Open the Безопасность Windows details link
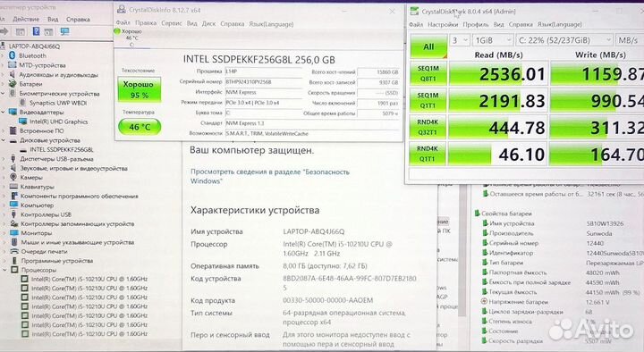The image size is (644, 352). [270, 176]
